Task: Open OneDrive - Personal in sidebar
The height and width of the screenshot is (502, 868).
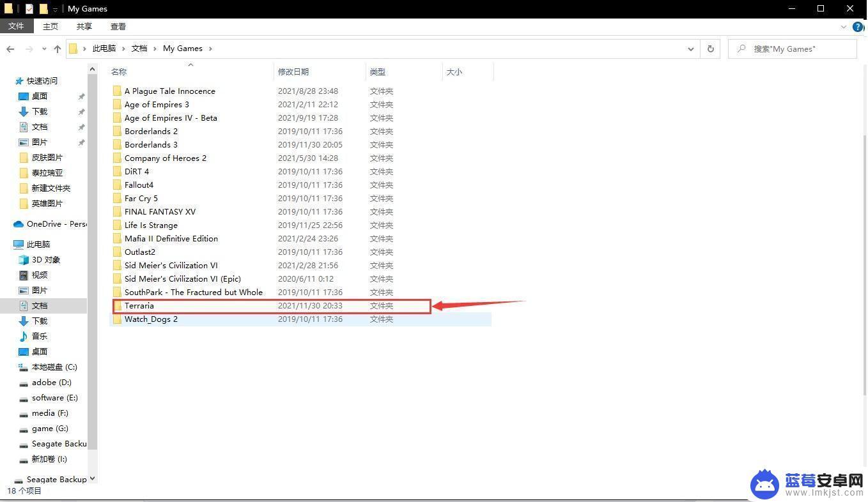Action: point(50,224)
